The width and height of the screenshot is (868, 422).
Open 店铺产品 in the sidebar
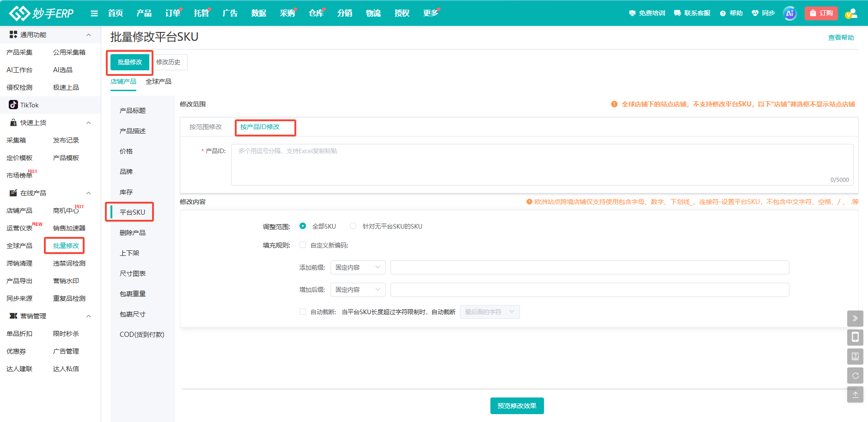click(x=19, y=211)
